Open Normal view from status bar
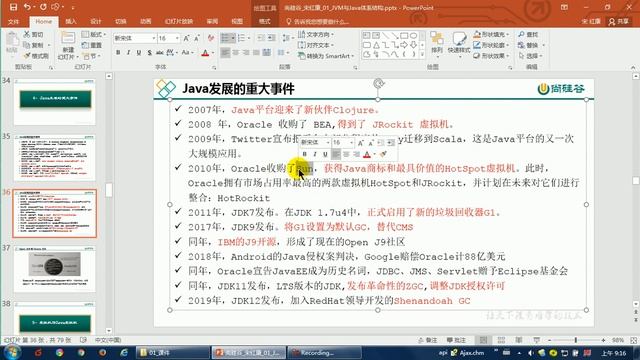 click(x=483, y=340)
